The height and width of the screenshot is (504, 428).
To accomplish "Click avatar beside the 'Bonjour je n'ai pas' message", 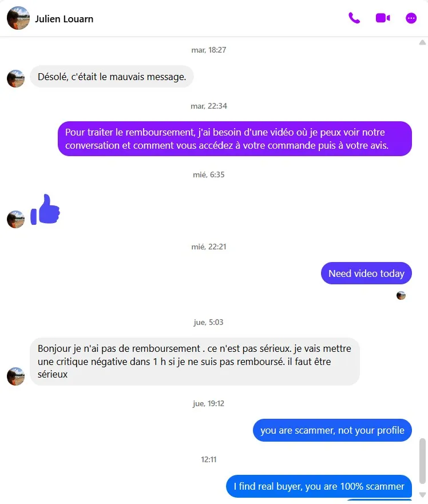I will pos(16,376).
